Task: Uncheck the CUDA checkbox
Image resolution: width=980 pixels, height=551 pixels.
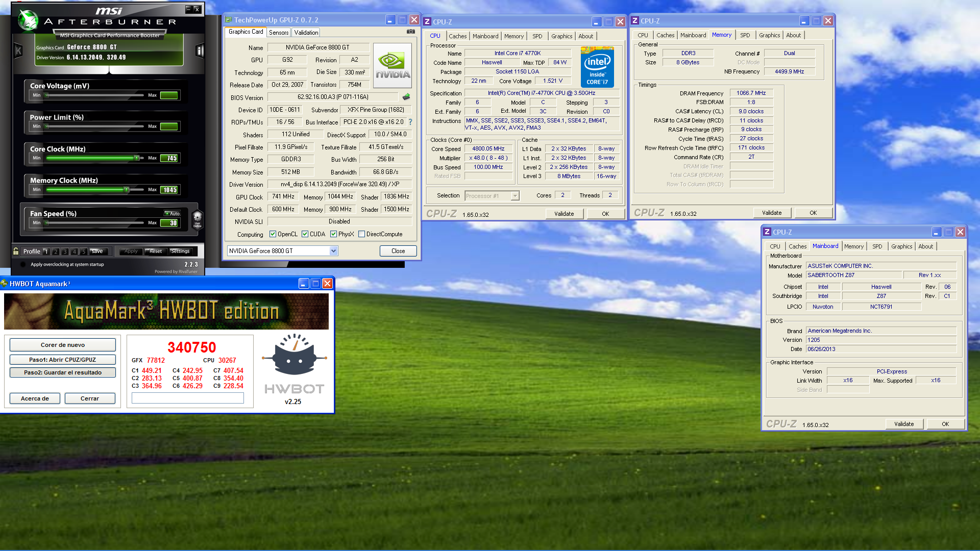Action: [x=305, y=234]
